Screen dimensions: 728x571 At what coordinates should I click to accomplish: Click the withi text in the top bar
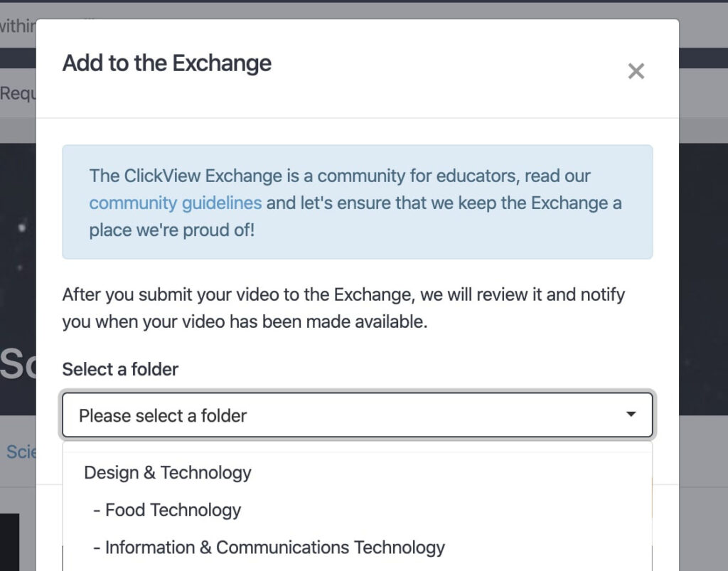pyautogui.click(x=17, y=26)
